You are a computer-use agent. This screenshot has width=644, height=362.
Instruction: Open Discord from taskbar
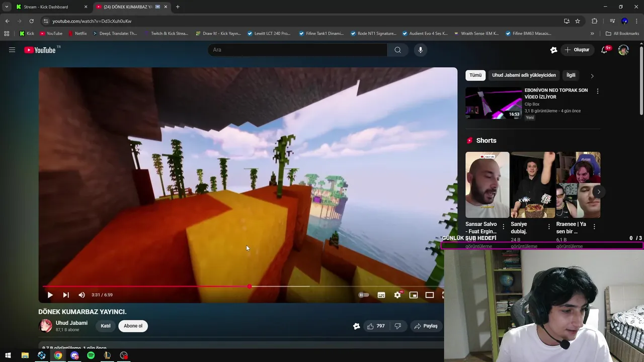[x=74, y=355]
